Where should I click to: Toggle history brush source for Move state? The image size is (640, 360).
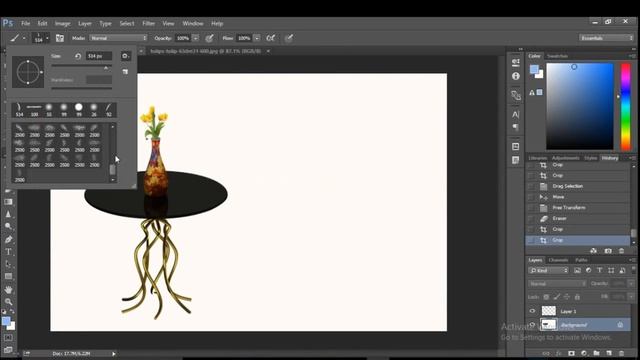(531, 197)
